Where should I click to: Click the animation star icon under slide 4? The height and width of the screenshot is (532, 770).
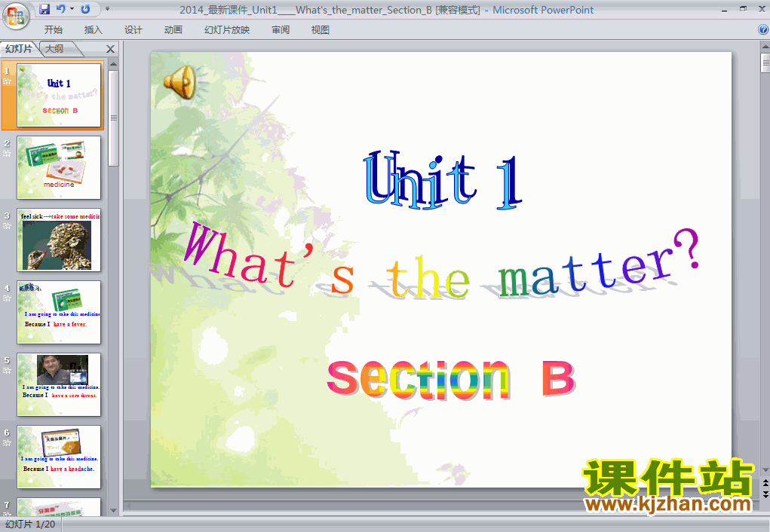pyautogui.click(x=7, y=298)
